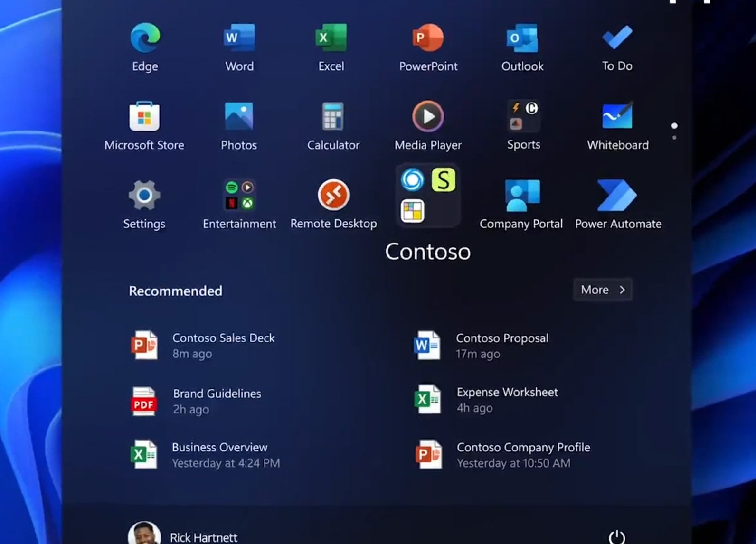Open the Contoso Proposal document

coord(482,346)
